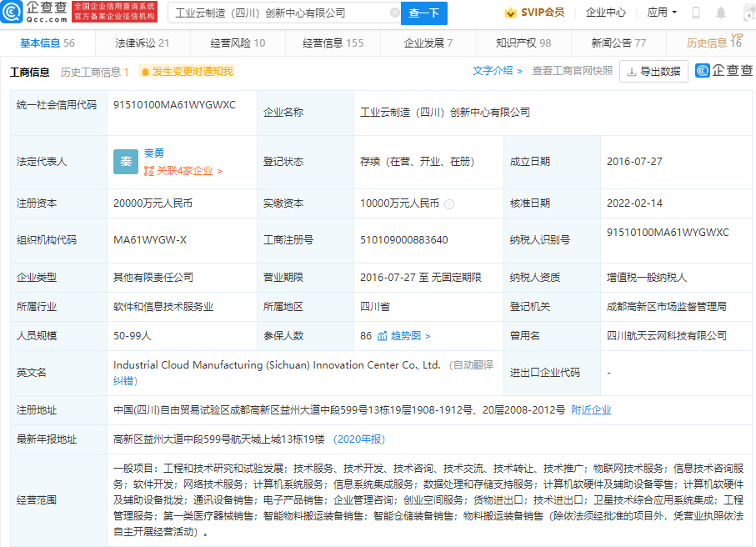Clear the search box with the X icon

pyautogui.click(x=394, y=13)
